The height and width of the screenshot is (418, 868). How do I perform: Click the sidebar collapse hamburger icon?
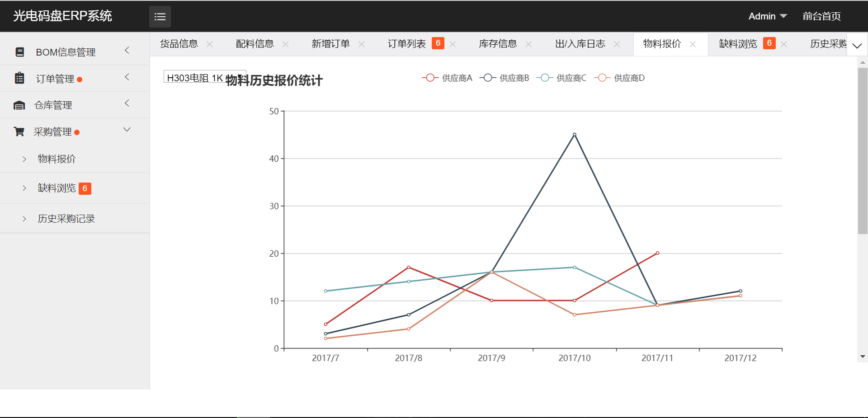click(160, 16)
